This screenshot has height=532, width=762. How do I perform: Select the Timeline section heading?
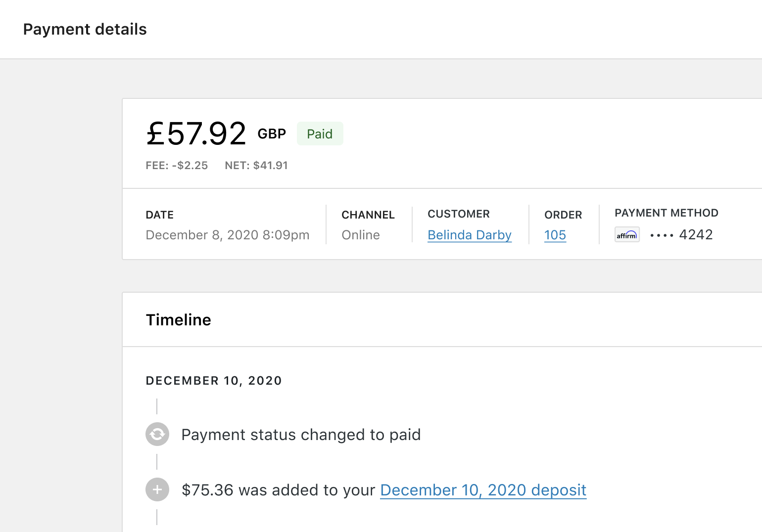pyautogui.click(x=178, y=319)
